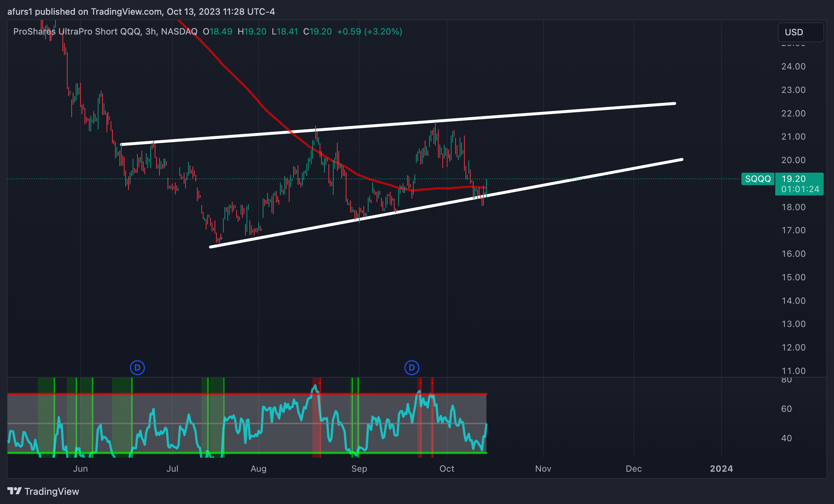This screenshot has height=504, width=834.
Task: Click the Sep label on time axis
Action: pos(359,469)
